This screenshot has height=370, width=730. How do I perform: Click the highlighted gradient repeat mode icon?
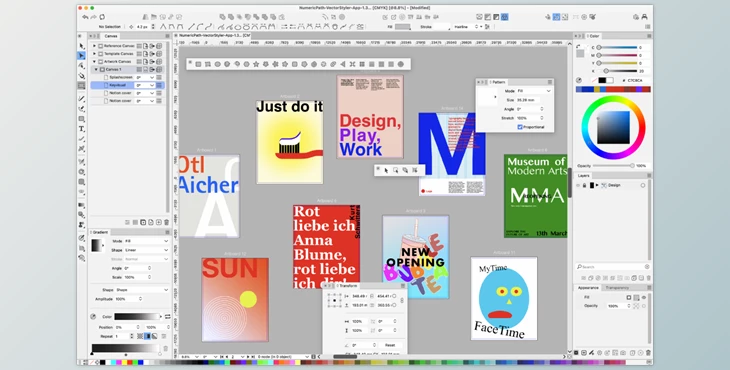[x=147, y=336]
